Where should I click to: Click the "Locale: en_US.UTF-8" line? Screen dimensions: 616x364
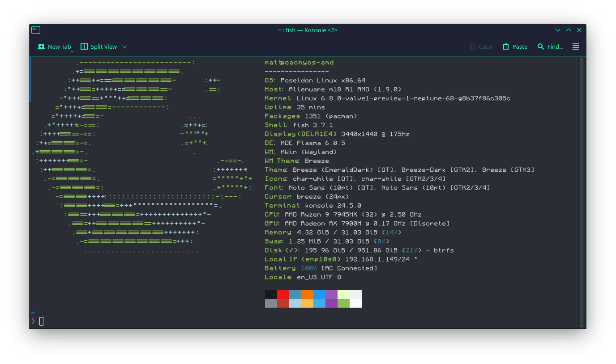coord(303,277)
